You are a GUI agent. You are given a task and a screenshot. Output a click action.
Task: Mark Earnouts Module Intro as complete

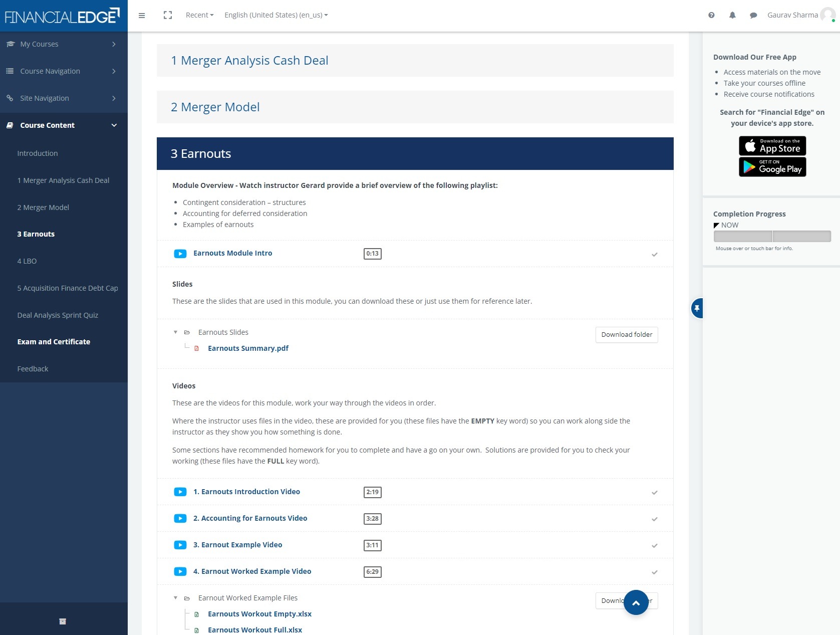point(654,255)
